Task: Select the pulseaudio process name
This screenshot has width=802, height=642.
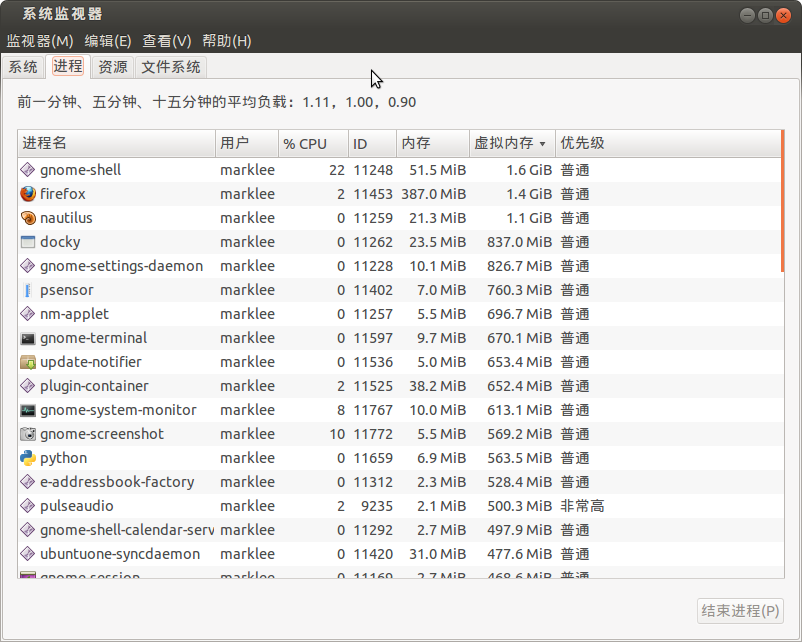Action: [x=77, y=506]
